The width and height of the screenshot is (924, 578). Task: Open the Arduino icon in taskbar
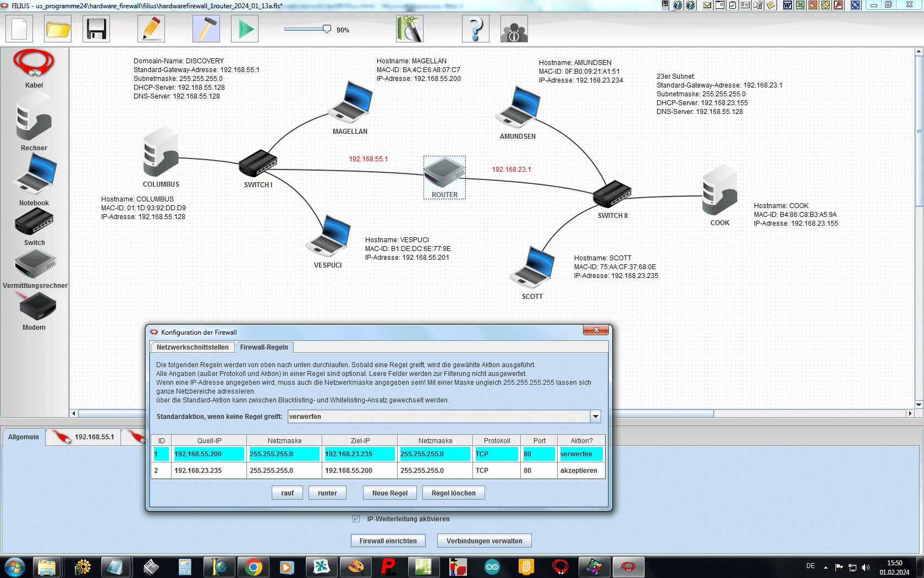pos(492,567)
